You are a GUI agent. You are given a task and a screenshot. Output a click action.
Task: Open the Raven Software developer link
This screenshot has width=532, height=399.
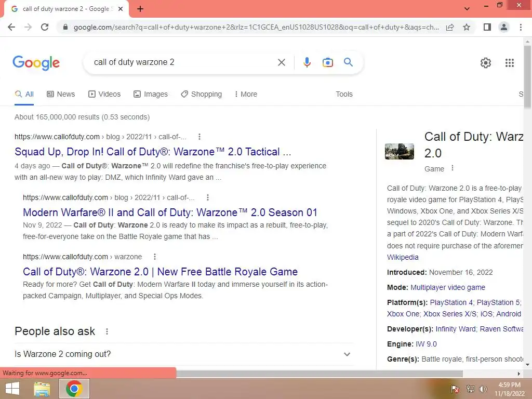(501, 329)
